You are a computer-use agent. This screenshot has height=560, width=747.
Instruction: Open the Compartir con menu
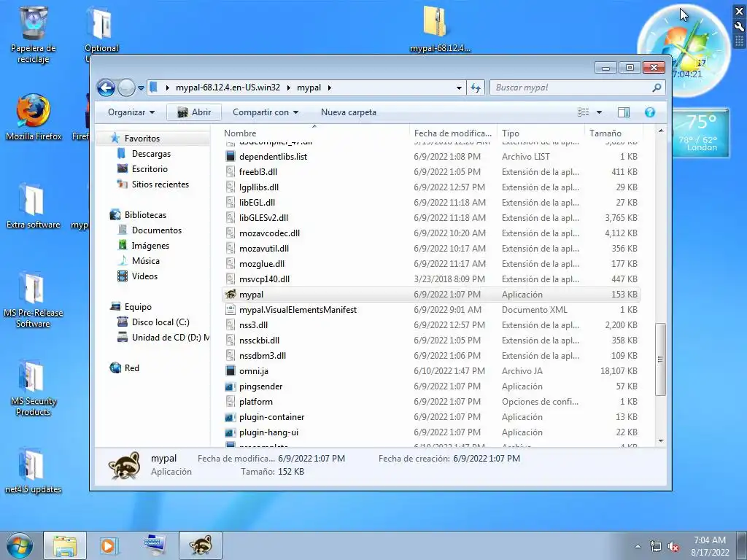(266, 112)
